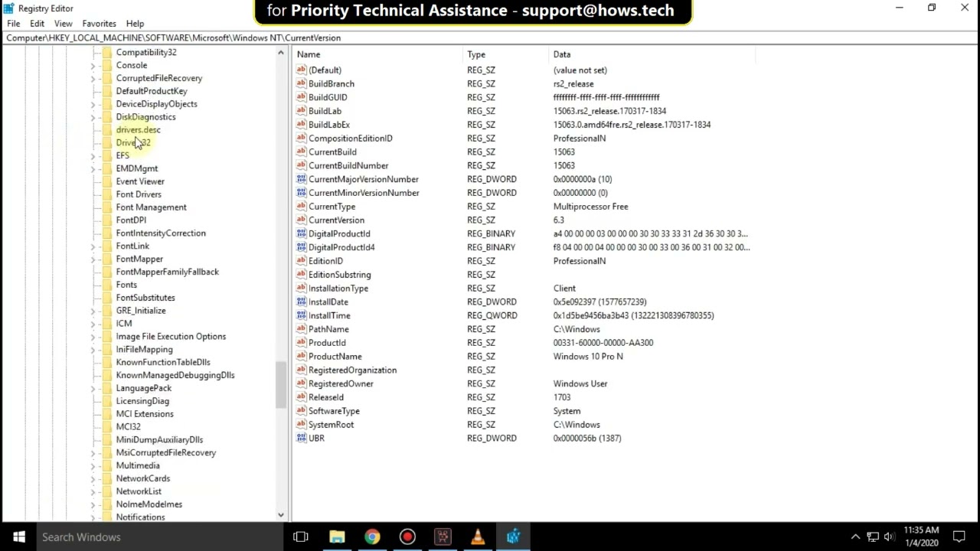The image size is (980, 551).
Task: Show hidden tray icons chevron
Action: (855, 536)
